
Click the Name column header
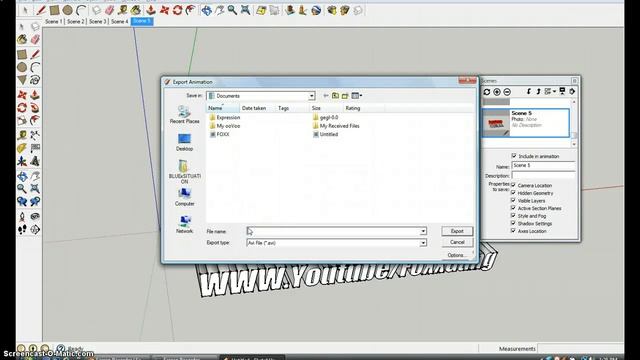click(x=223, y=108)
